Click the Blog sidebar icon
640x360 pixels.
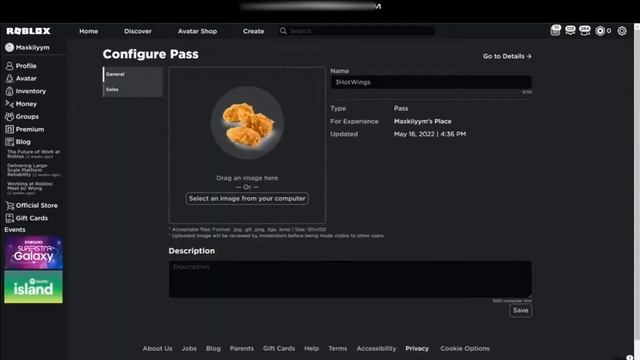coord(9,142)
